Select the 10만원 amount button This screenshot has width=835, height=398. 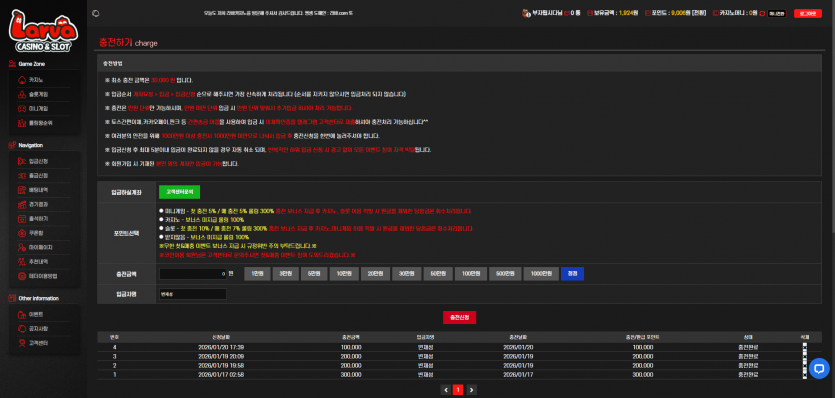344,274
